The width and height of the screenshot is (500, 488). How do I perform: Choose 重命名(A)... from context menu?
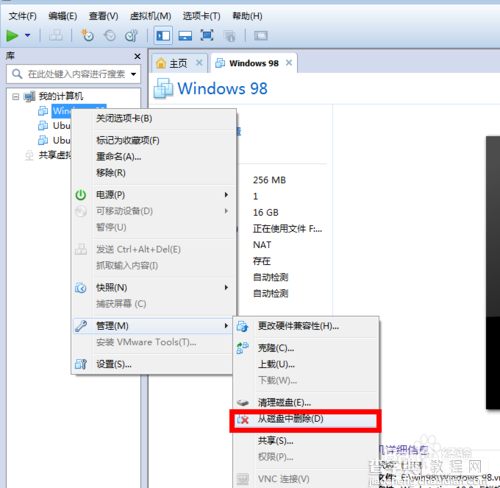pyautogui.click(x=153, y=156)
